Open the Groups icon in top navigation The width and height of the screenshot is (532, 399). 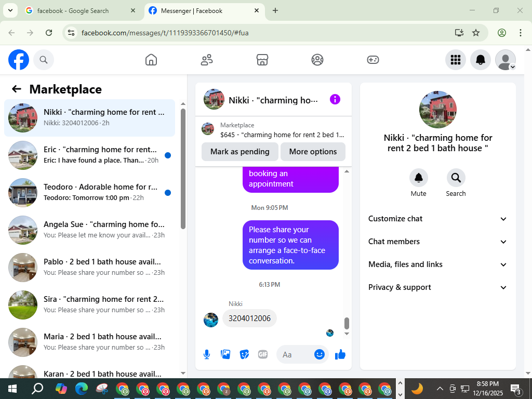click(317, 60)
